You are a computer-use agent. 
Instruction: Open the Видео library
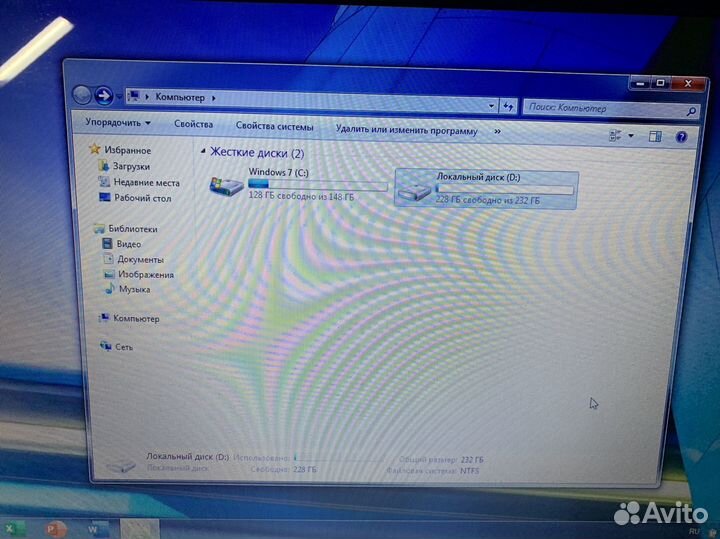(x=129, y=244)
